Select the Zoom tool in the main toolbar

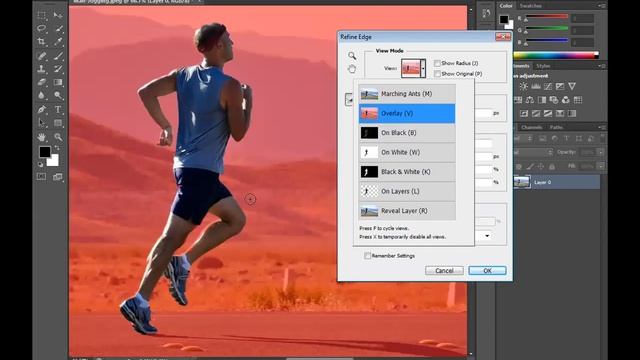tap(58, 137)
